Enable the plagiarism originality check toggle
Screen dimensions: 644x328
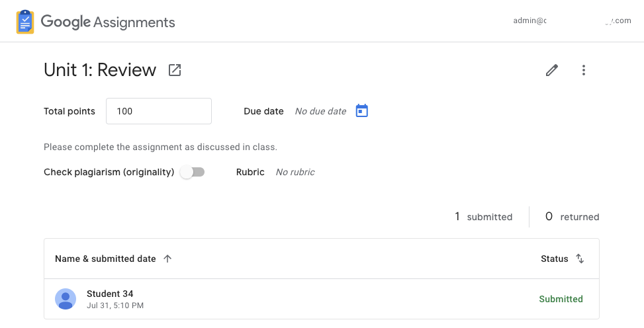point(193,172)
